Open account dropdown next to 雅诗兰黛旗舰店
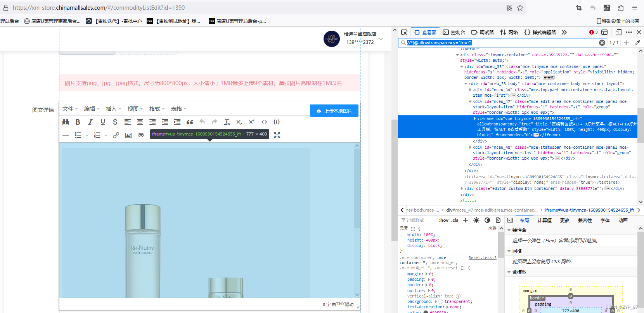Screen dimensions: 644x313 (381, 38)
